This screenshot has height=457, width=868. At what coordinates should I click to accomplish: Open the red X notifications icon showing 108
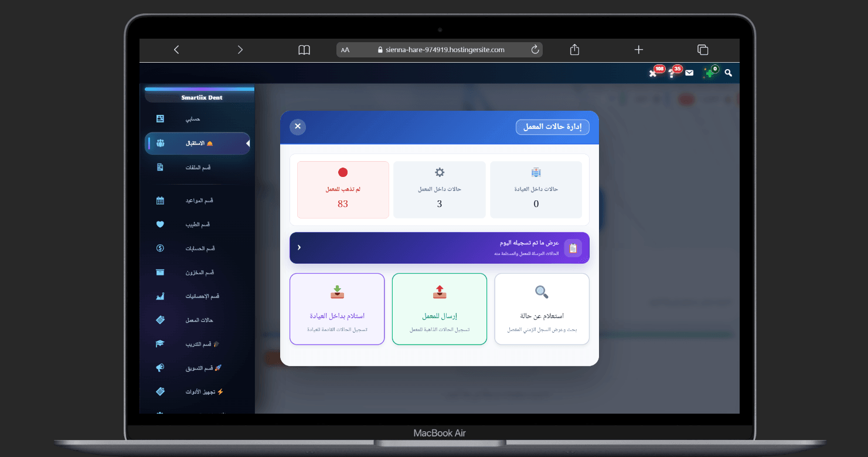pos(655,72)
